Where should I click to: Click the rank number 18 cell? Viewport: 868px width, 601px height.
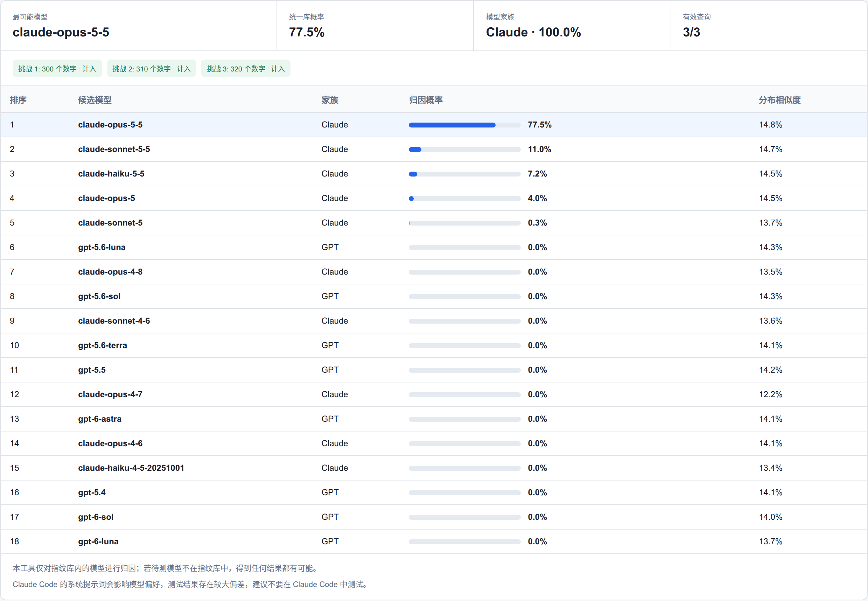(14, 541)
